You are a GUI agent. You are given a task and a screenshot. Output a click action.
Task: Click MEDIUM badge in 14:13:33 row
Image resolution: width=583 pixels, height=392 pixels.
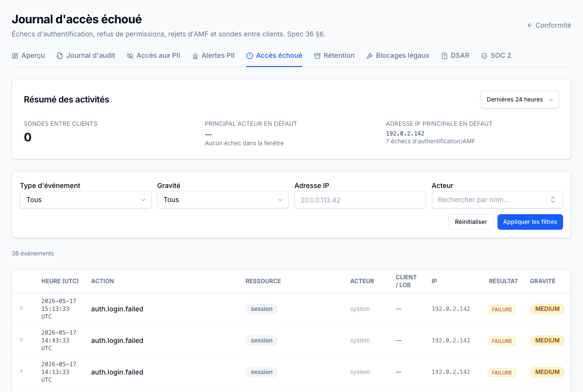coord(548,372)
